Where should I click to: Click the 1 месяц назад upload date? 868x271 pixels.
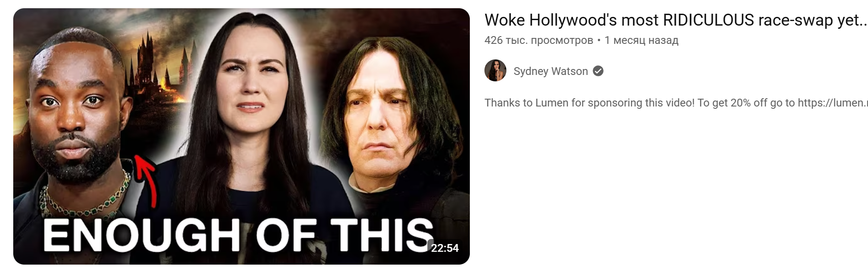642,40
